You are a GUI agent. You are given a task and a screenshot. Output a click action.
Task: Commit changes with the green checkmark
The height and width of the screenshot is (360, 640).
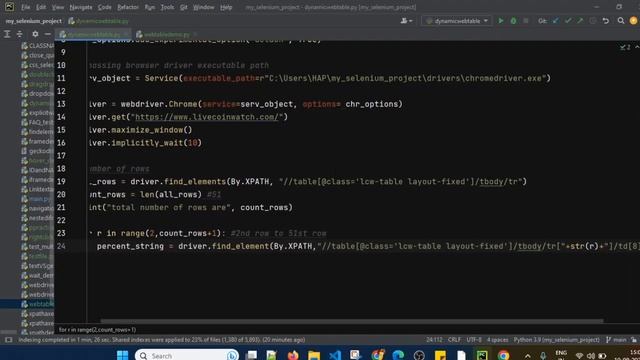(568, 21)
